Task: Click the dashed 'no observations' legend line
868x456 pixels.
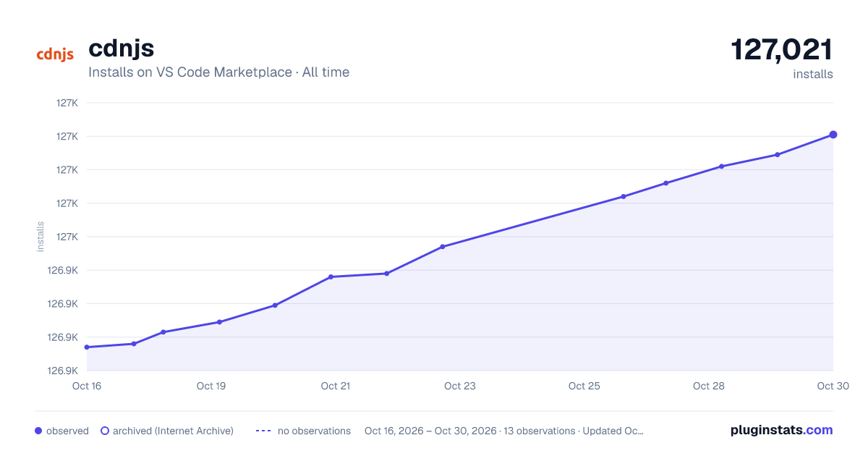Action: 263,431
